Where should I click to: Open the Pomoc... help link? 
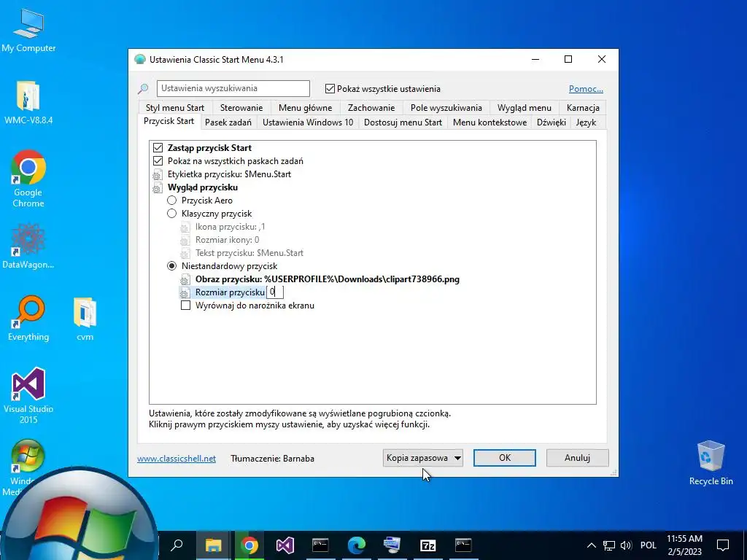[586, 88]
